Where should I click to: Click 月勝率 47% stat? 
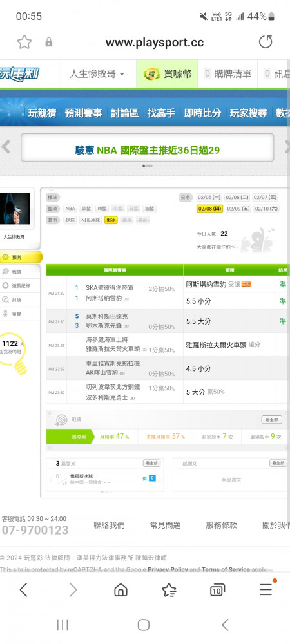pos(114,437)
